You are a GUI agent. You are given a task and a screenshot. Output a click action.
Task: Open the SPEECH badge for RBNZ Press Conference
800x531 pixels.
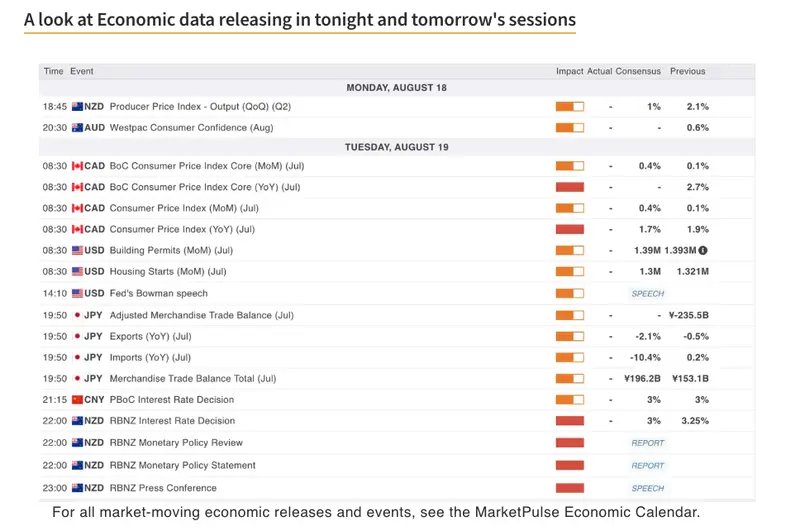pos(647,488)
